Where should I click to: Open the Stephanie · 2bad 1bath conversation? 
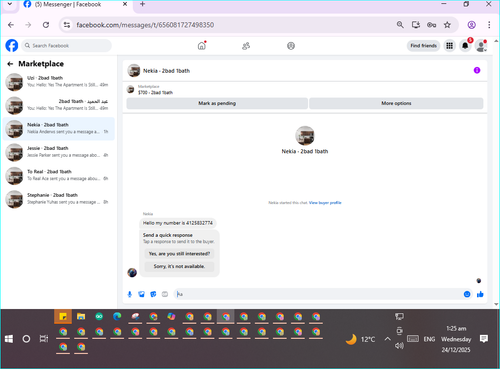[59, 199]
